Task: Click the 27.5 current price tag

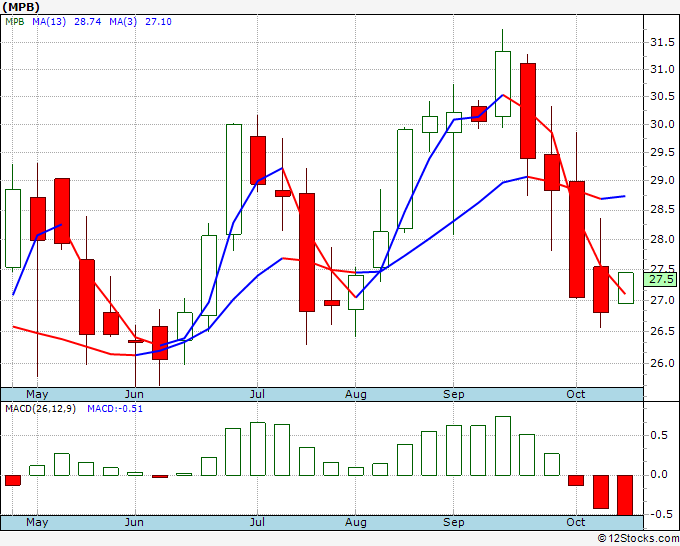Action: 660,279
